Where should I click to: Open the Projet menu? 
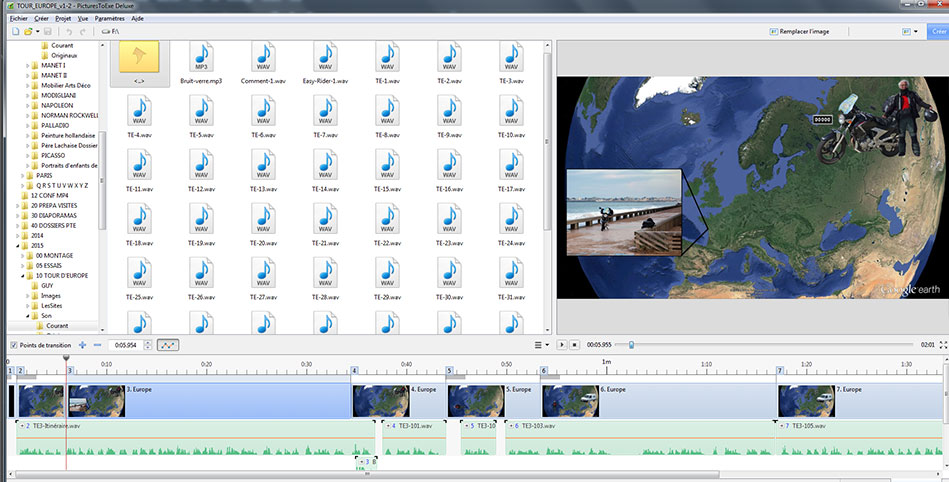pos(63,18)
